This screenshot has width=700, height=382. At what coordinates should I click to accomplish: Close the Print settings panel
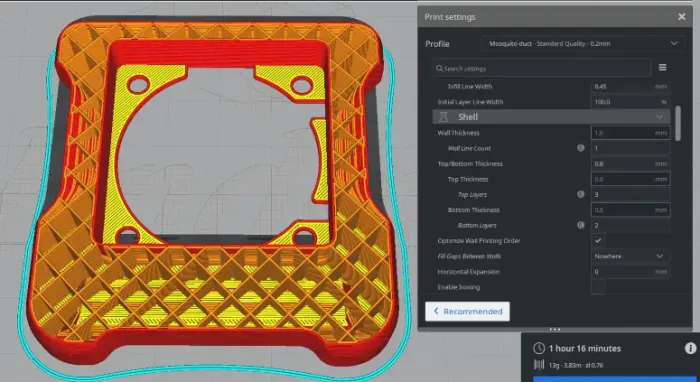pyautogui.click(x=682, y=17)
